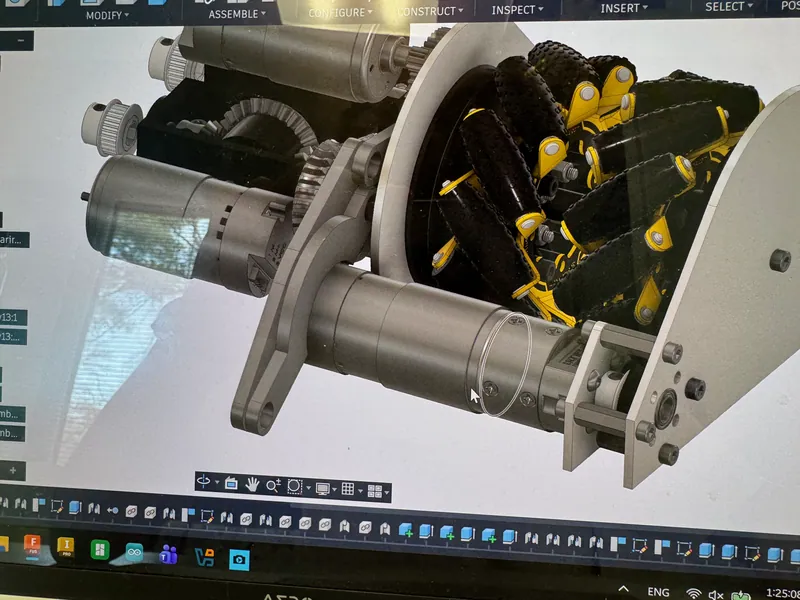Open the INSERT menu

tap(623, 8)
